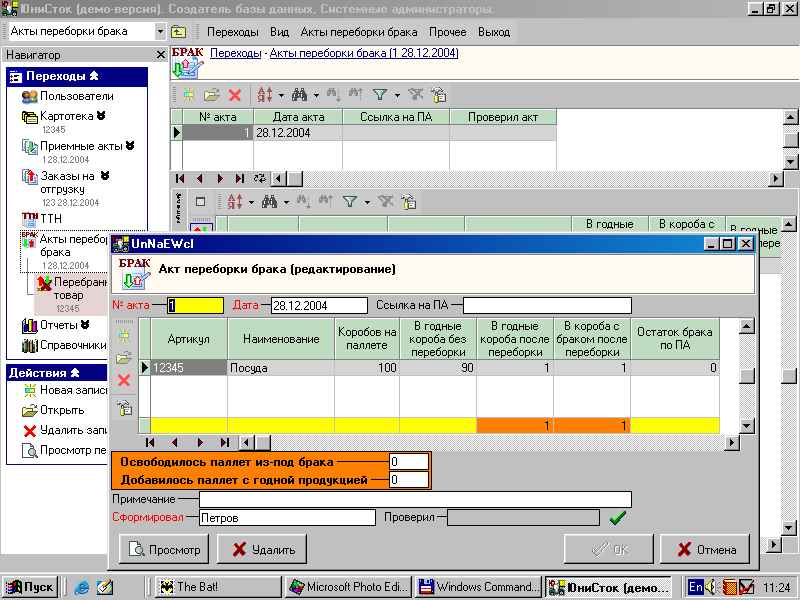Click the right arrow of the dialog table horizontal scrollbar
Image resolution: width=800 pixels, height=600 pixels.
(732, 443)
